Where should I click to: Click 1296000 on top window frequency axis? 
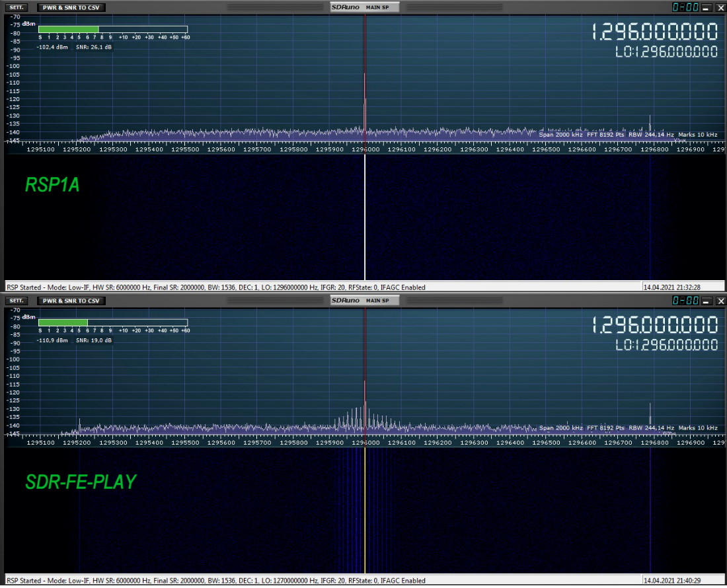pyautogui.click(x=366, y=150)
